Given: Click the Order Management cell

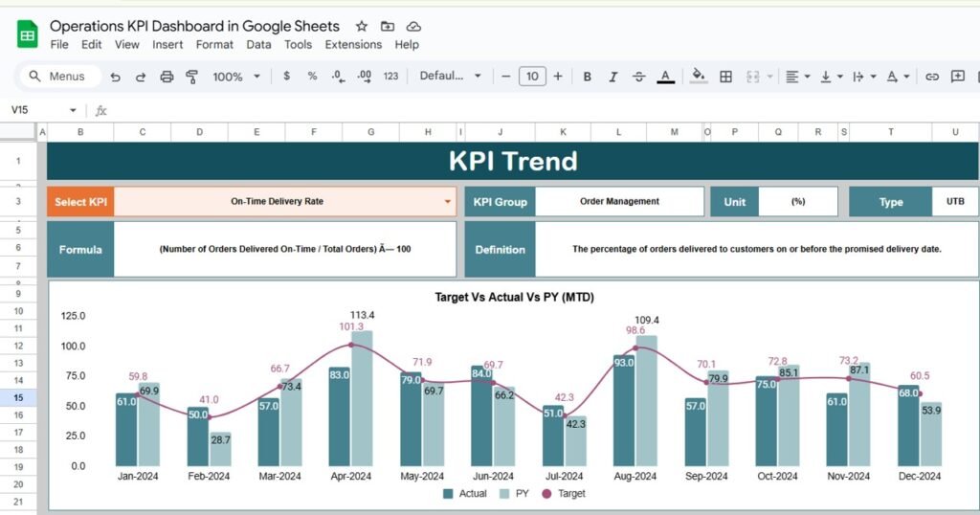Looking at the screenshot, I should (619, 201).
